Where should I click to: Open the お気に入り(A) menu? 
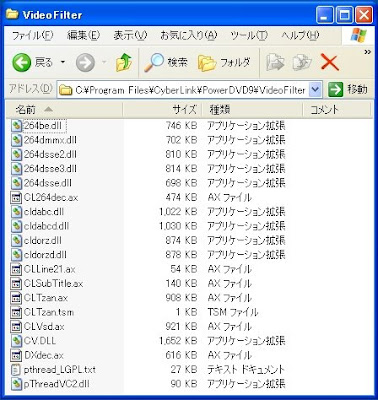[x=189, y=35]
